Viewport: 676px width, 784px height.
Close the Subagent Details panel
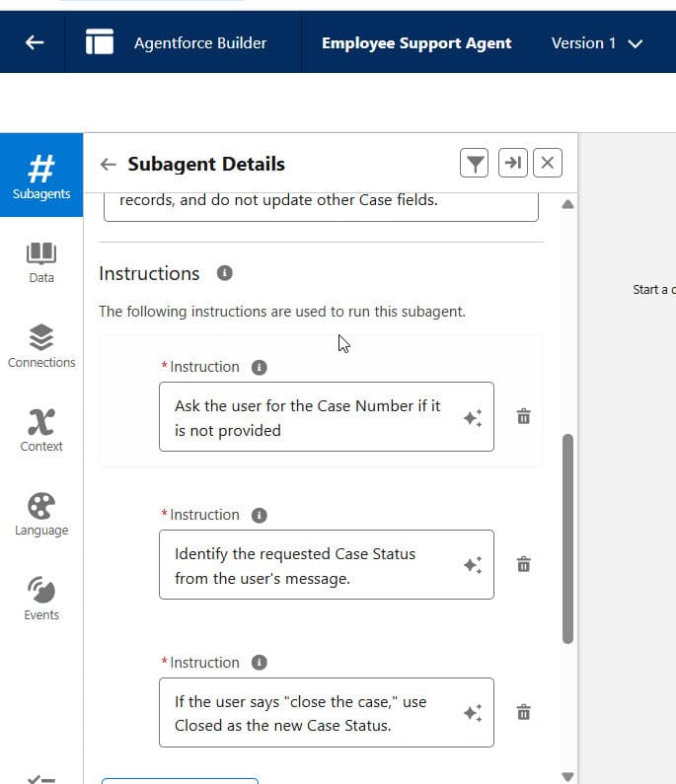click(x=548, y=163)
